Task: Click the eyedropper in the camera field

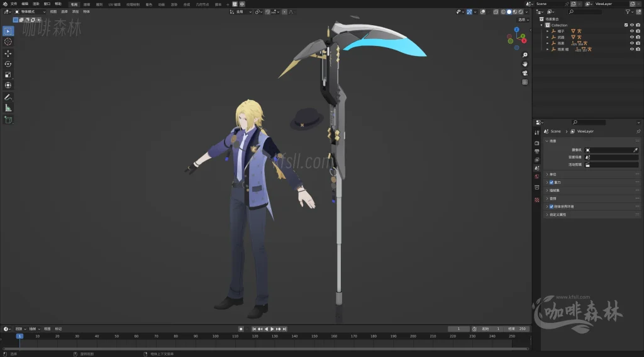Action: 635,150
